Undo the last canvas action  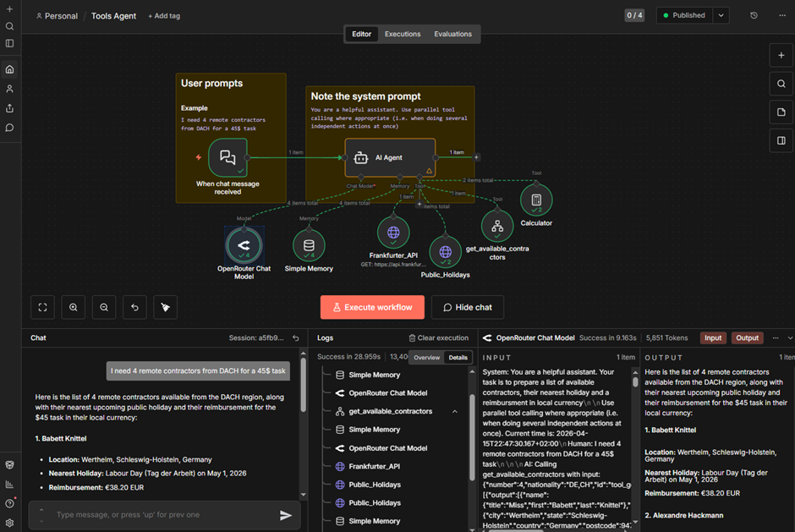click(x=134, y=307)
